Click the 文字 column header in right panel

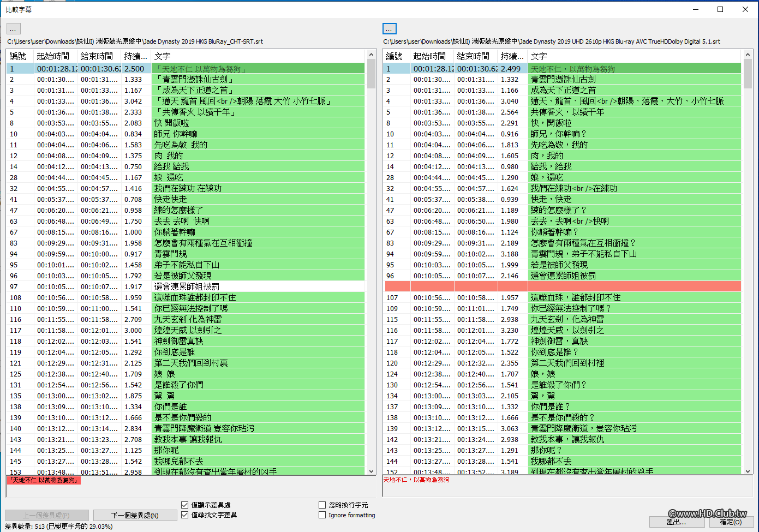click(x=539, y=56)
